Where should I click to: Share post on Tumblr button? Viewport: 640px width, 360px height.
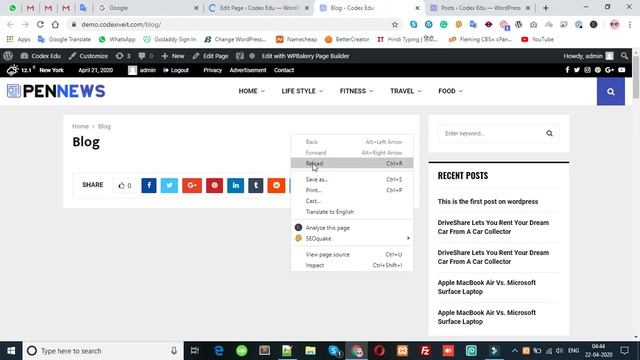pos(256,185)
